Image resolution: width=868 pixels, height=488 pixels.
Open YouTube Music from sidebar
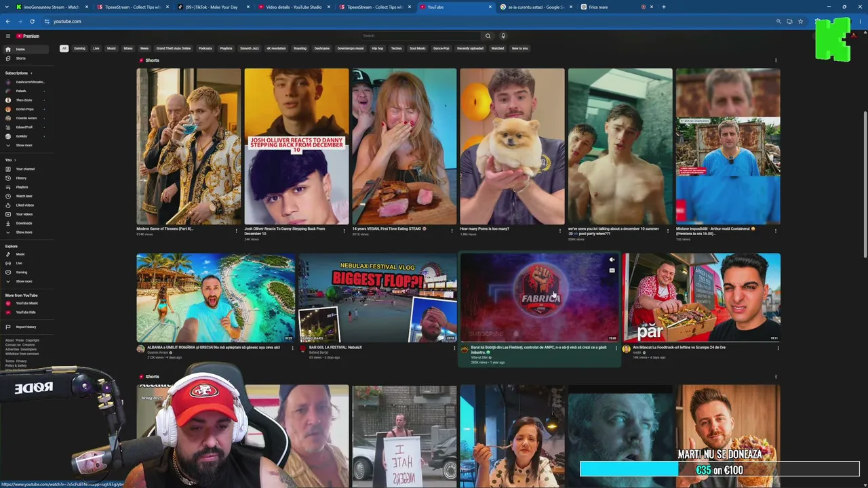coord(25,303)
